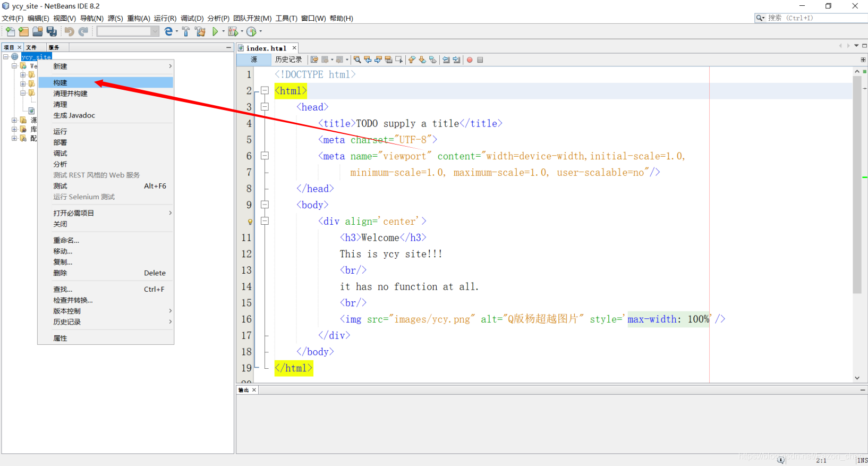Click the Last Edit editor icon

[314, 60]
